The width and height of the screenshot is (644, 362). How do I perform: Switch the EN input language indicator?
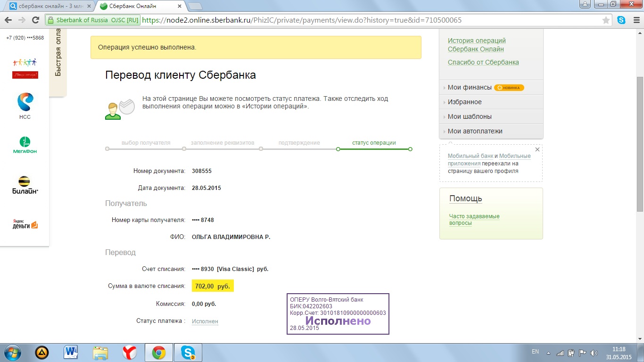click(x=535, y=352)
